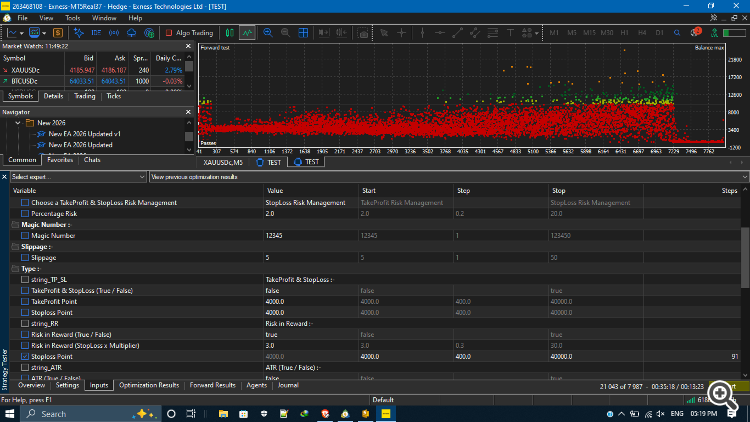Enable chart shift icon
Viewport: 750px width, 422px height.
(341, 33)
